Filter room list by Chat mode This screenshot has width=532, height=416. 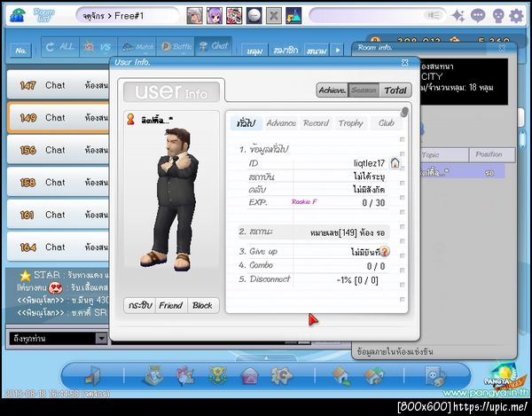point(214,46)
